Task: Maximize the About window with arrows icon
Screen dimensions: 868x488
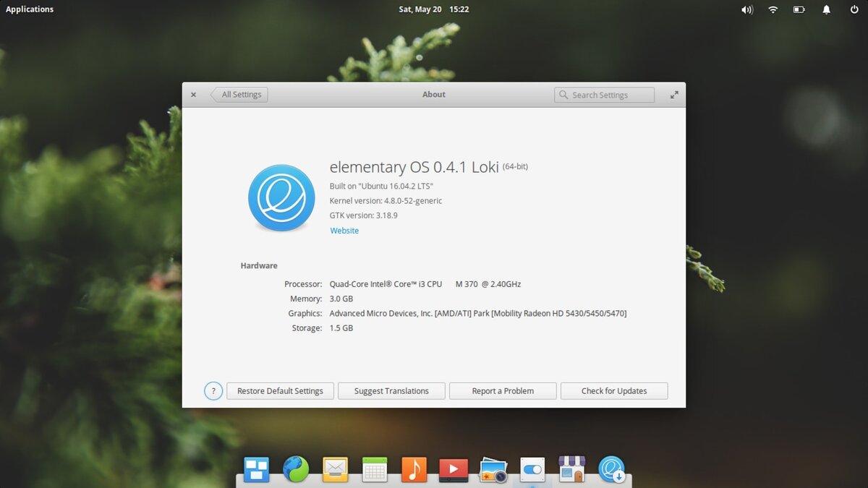Action: tap(674, 95)
